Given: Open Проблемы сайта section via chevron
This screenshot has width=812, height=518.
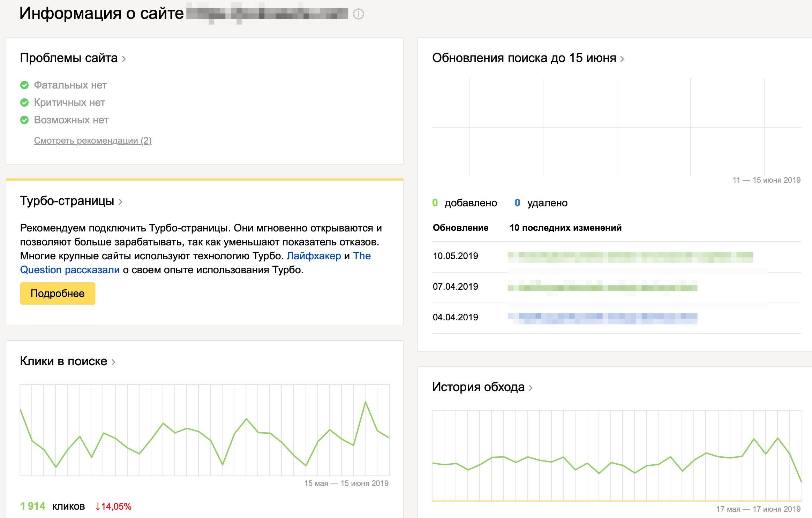Looking at the screenshot, I should tap(124, 59).
